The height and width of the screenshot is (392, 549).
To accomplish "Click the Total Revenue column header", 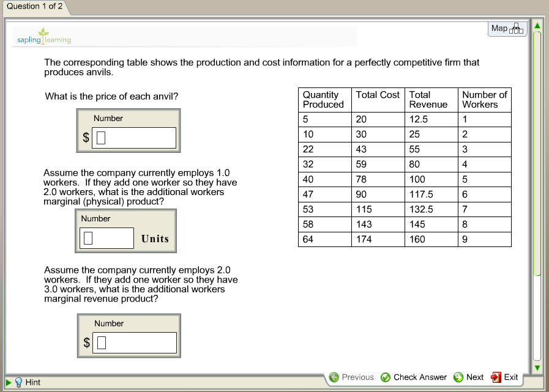I will [431, 100].
